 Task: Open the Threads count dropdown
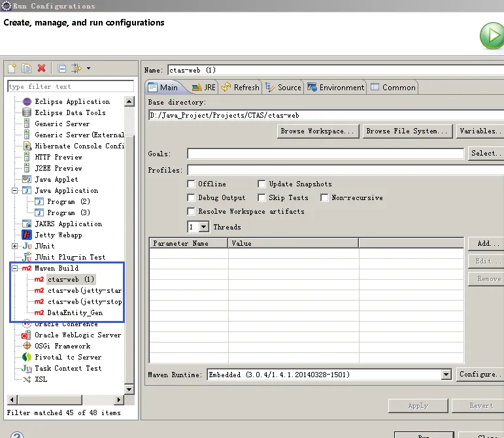204,227
